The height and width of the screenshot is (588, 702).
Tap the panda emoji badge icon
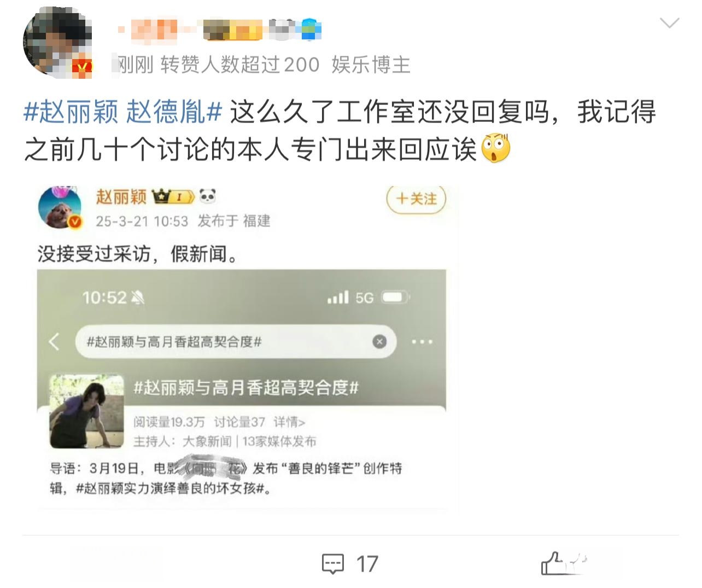[x=208, y=196]
